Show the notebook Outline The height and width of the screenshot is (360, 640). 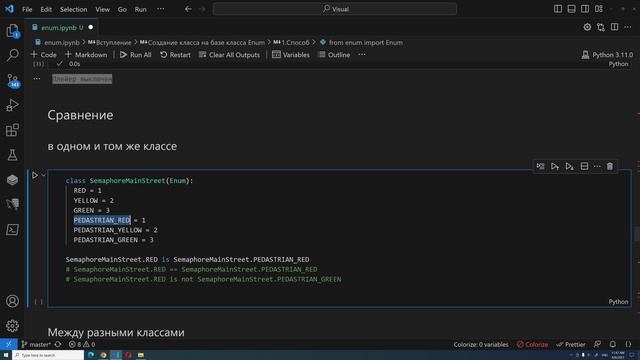(334, 55)
